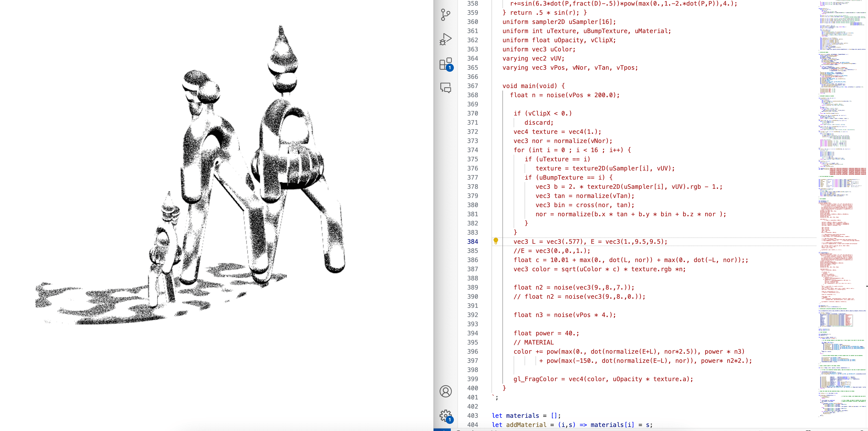Viewport: 868px width, 431px height.
Task: Click the 'discard;' statement
Action: pos(539,123)
